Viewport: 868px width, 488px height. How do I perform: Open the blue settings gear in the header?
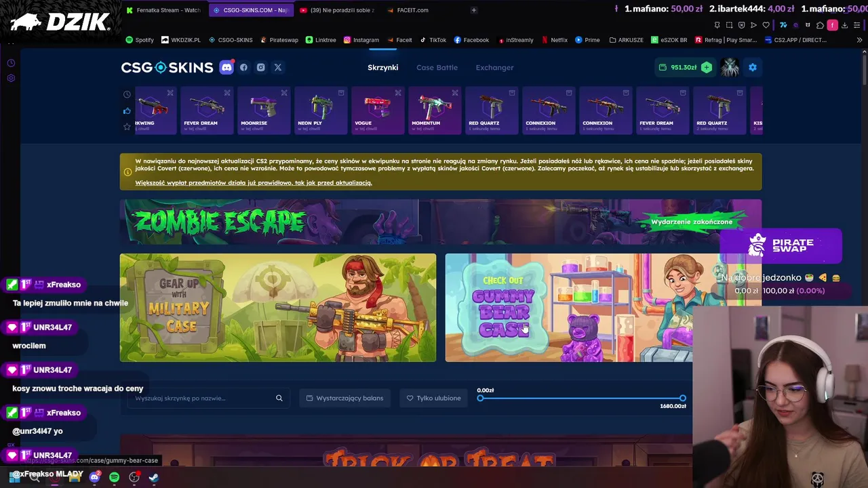point(752,67)
